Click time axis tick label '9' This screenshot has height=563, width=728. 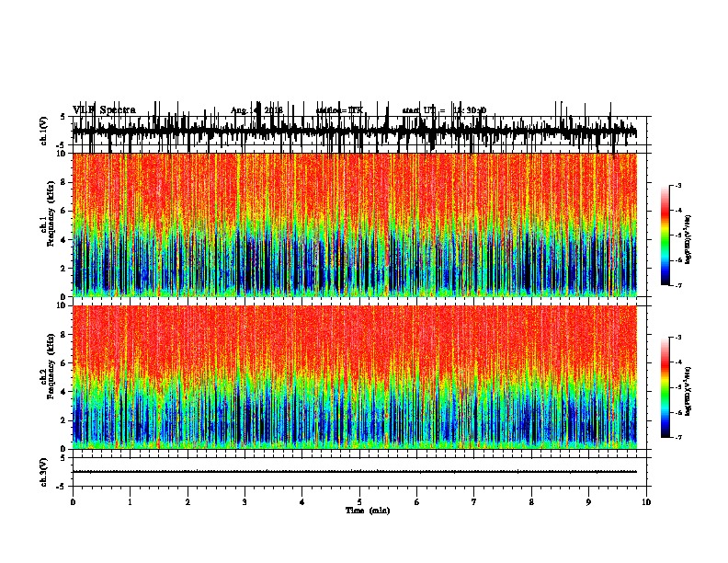(x=588, y=502)
